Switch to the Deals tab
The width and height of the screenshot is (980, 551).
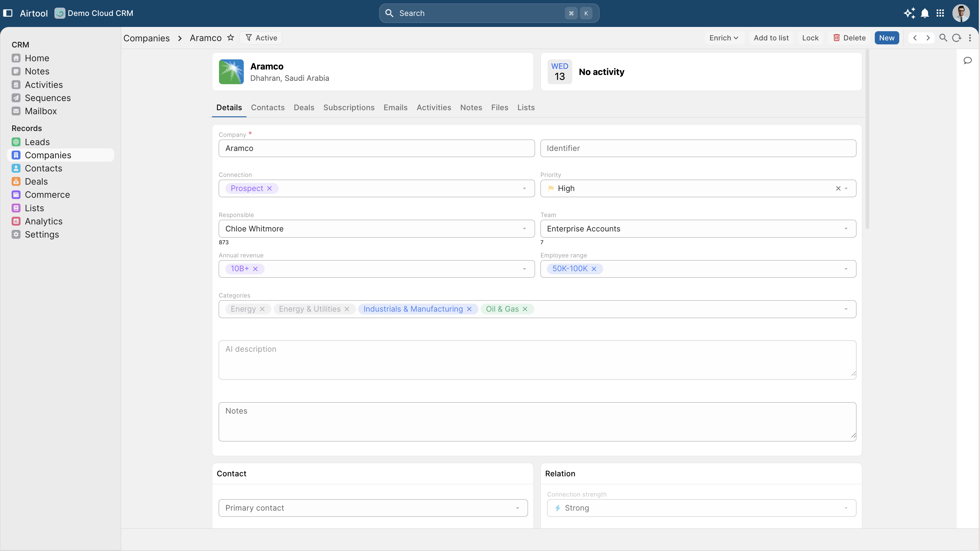click(x=304, y=108)
